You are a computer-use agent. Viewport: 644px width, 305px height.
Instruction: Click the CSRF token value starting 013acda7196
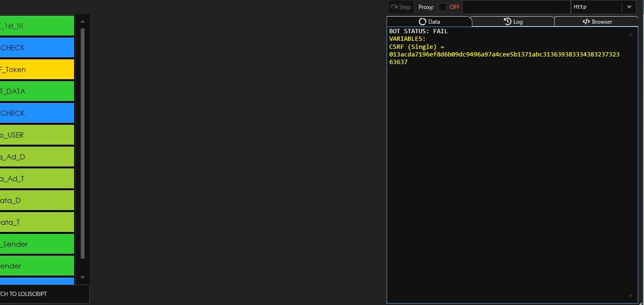(504, 58)
